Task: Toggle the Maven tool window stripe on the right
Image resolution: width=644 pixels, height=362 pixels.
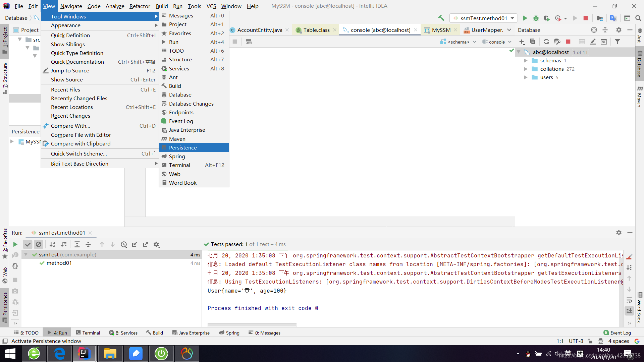Action: pos(639,97)
